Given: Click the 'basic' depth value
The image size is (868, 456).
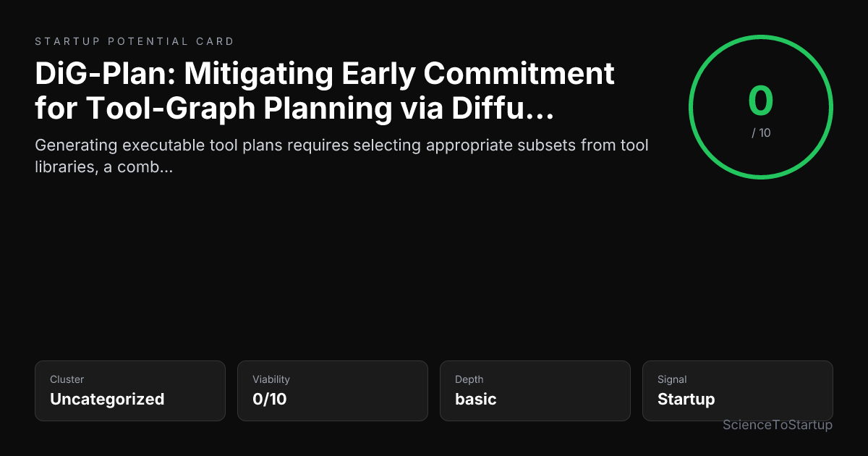Looking at the screenshot, I should point(476,399).
